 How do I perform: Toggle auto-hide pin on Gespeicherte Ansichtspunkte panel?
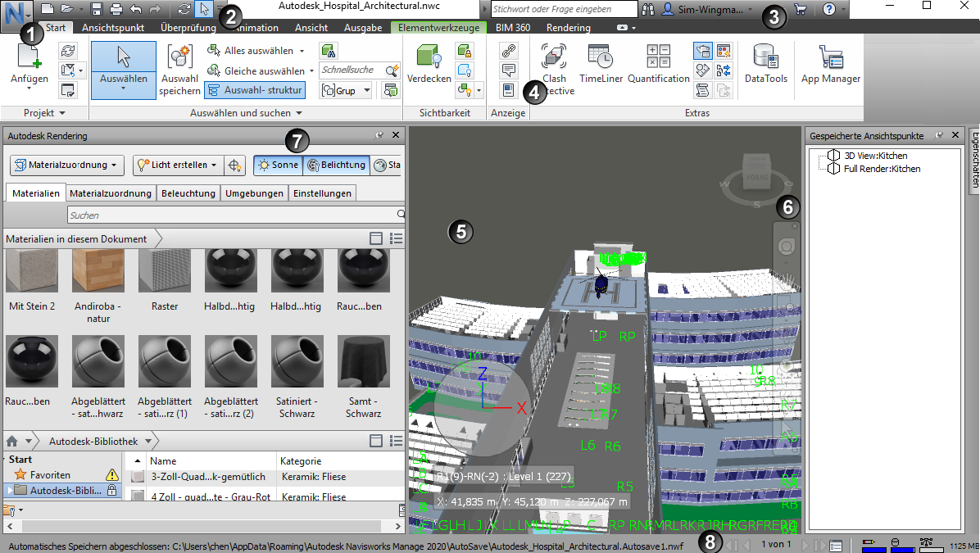click(x=938, y=135)
